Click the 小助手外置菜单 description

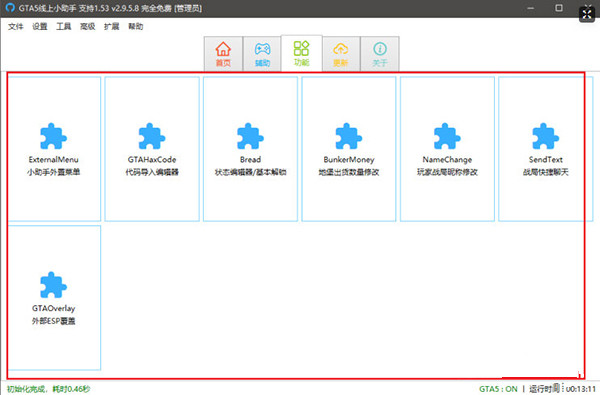pyautogui.click(x=54, y=172)
